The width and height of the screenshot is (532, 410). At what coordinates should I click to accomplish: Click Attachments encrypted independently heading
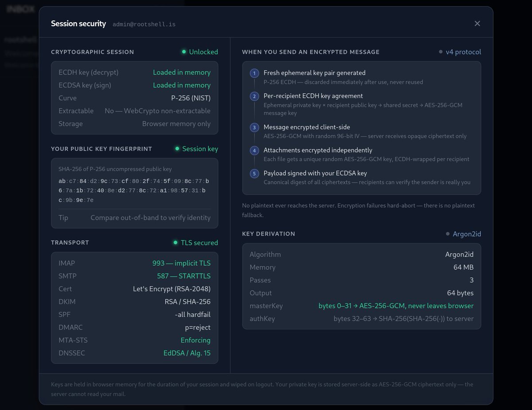pos(318,150)
